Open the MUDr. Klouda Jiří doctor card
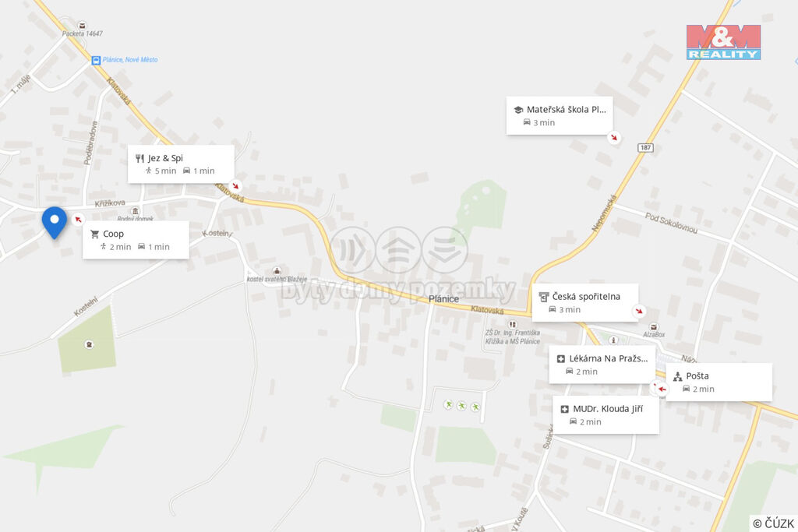The image size is (798, 532). coord(606,415)
